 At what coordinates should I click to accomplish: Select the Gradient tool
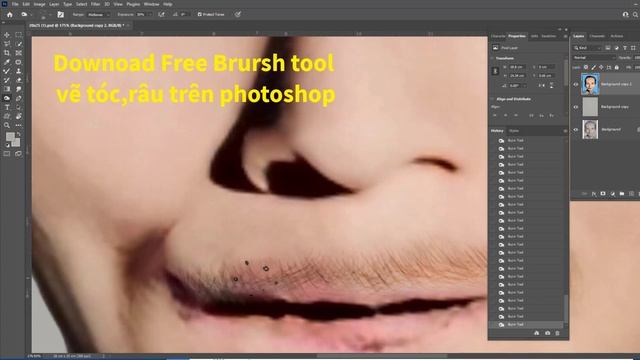7,89
